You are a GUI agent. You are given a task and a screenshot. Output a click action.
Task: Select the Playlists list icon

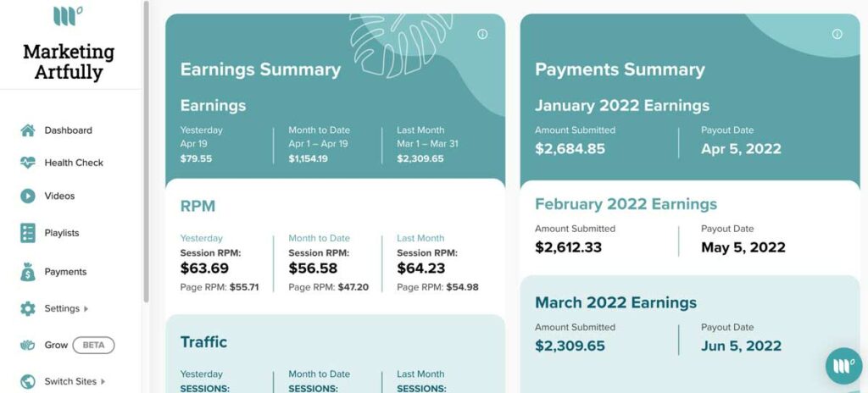pos(28,233)
